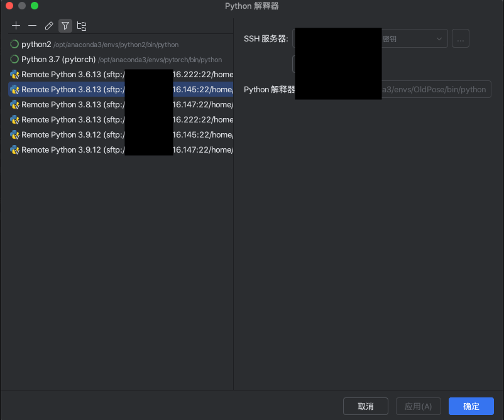Image resolution: width=504 pixels, height=420 pixels.
Task: Choose Remote Python 3.8.13 ending 16.222:22
Action: [62, 120]
